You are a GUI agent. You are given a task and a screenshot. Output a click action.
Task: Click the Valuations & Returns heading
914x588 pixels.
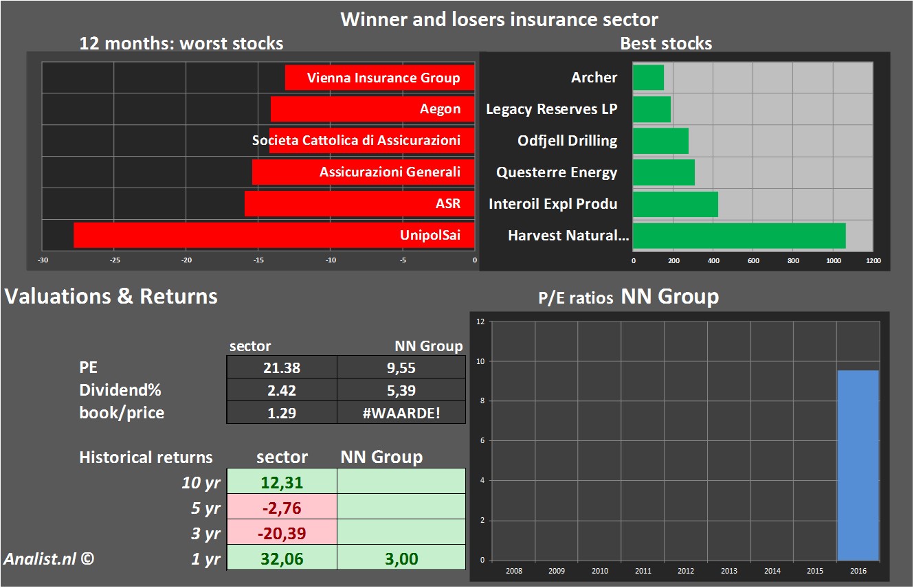pyautogui.click(x=111, y=296)
